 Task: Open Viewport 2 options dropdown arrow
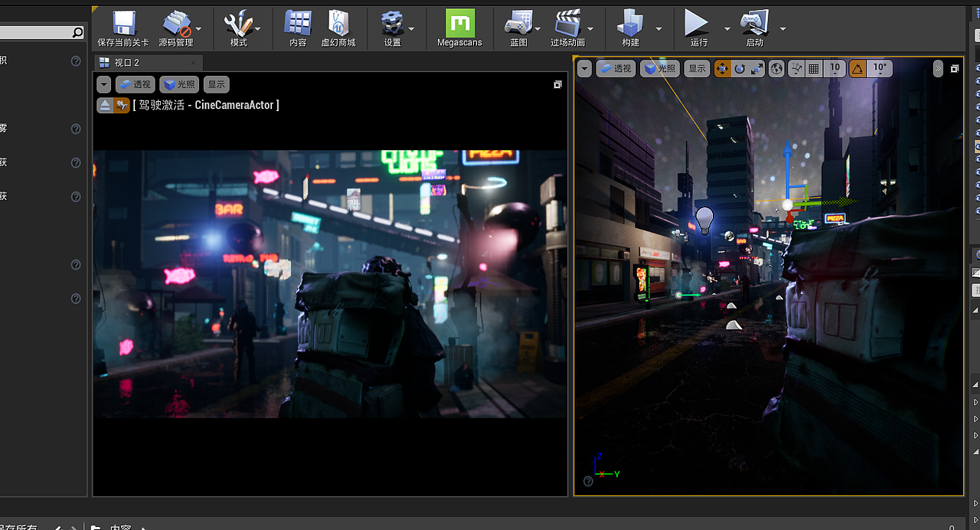coord(104,84)
